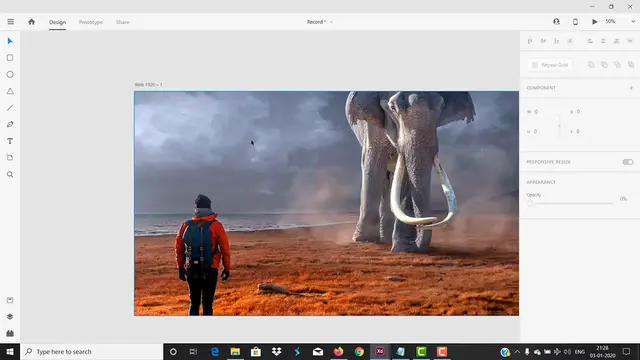Open mobile device preview icon
This screenshot has width=640, height=360.
pos(575,22)
